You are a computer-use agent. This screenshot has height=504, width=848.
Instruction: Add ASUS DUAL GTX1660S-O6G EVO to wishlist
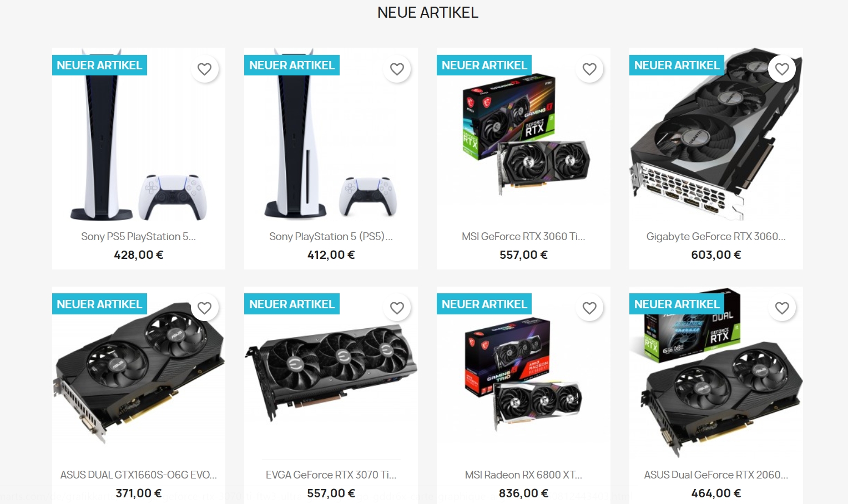pyautogui.click(x=204, y=308)
